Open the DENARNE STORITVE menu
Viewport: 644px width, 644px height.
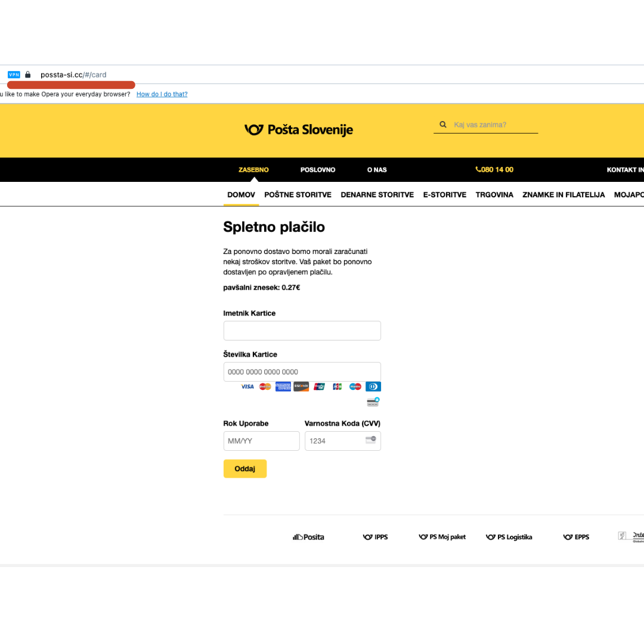(x=377, y=194)
